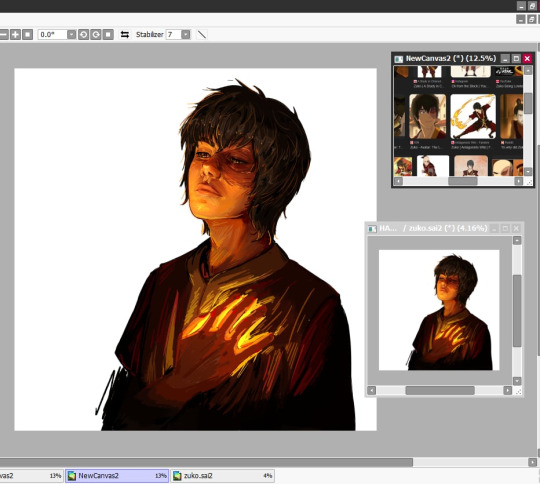Screen dimensions: 540x484
Task: Click the Stabilizer value field showing 7
Action: 174,34
